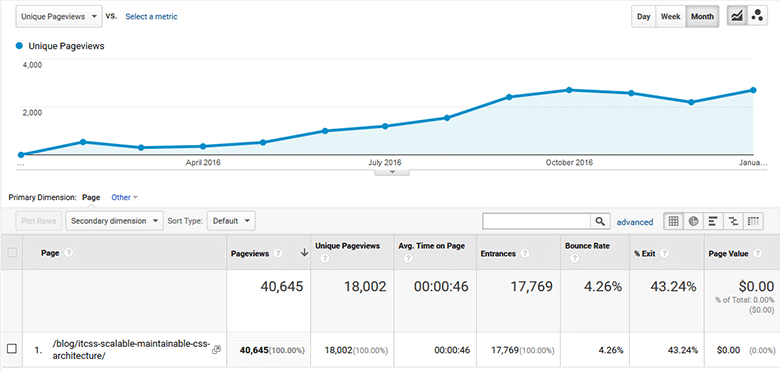This screenshot has height=371, width=780.
Task: Set graph interval to Week
Action: click(671, 16)
